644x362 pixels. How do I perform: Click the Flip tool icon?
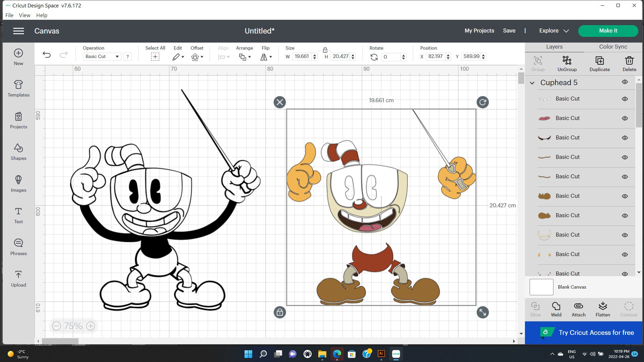[266, 57]
